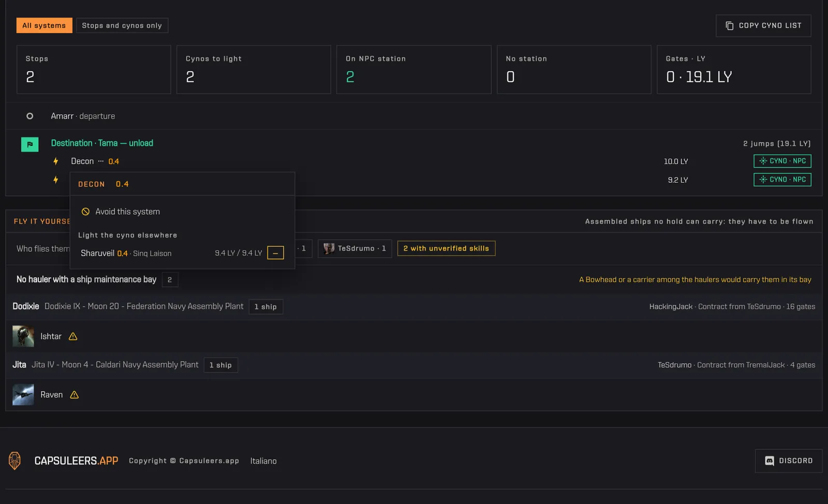Click the 1 ship badge for Dodixie
828x504 pixels.
click(x=265, y=307)
